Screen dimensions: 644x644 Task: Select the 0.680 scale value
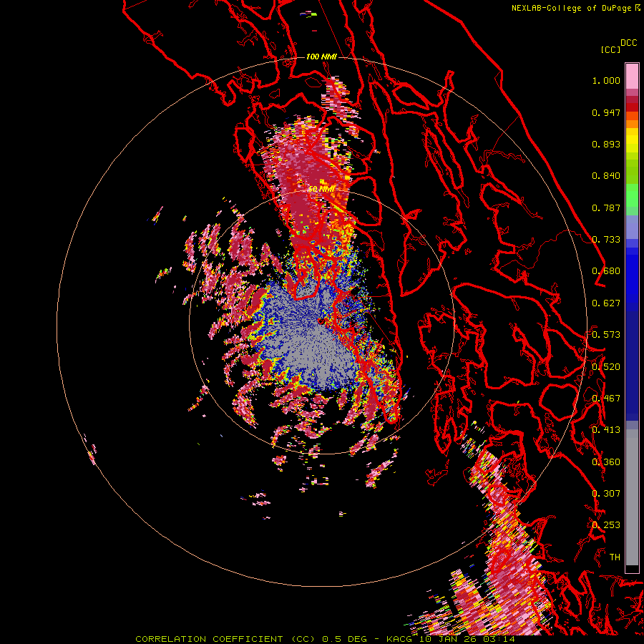(x=606, y=271)
